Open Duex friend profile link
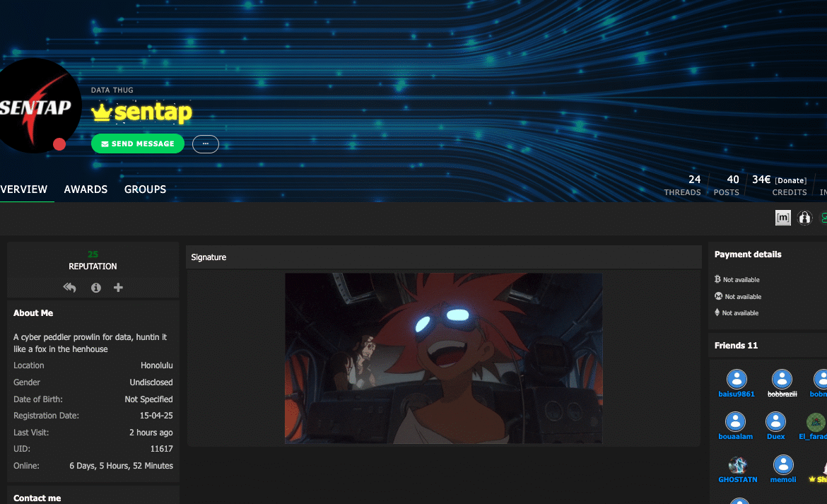The height and width of the screenshot is (504, 827). [x=776, y=437]
